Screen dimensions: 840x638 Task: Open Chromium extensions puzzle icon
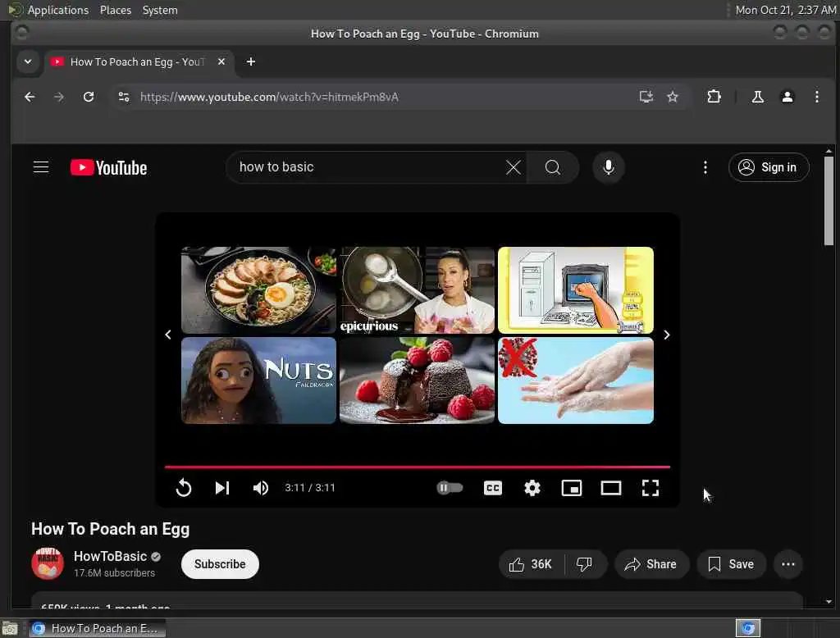(x=714, y=97)
